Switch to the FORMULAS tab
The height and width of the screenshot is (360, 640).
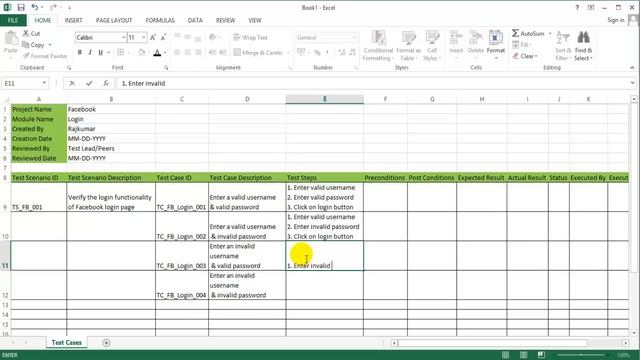(x=160, y=20)
